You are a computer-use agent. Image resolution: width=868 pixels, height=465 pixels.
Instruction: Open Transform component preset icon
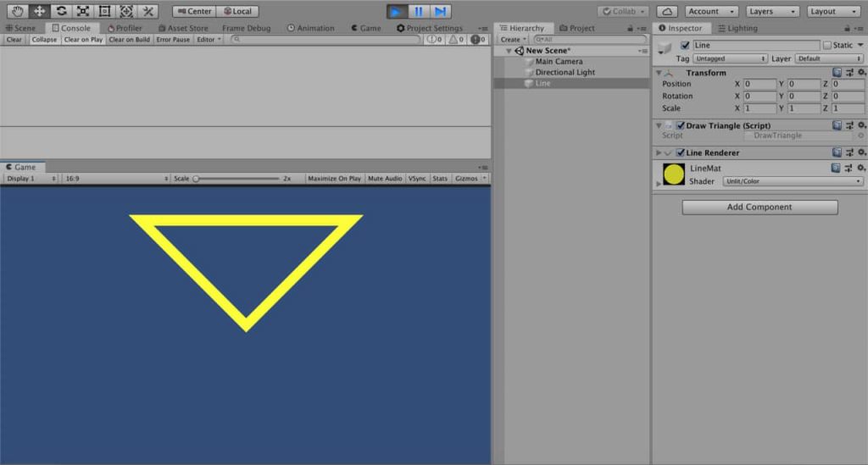(849, 73)
